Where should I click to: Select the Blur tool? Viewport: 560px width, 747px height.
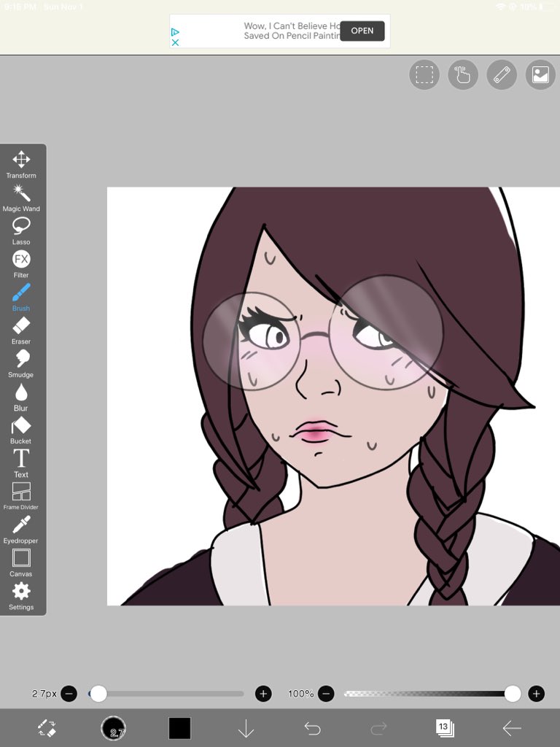[21, 398]
